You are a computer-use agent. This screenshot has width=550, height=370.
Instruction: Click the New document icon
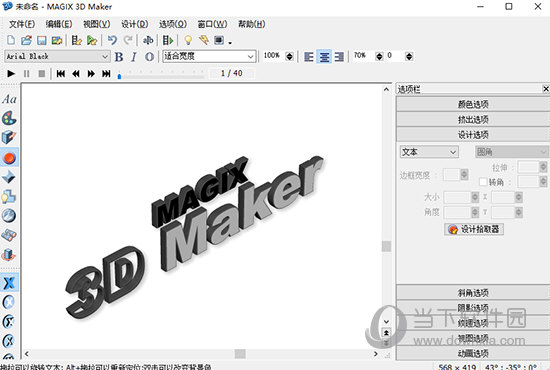click(x=11, y=40)
